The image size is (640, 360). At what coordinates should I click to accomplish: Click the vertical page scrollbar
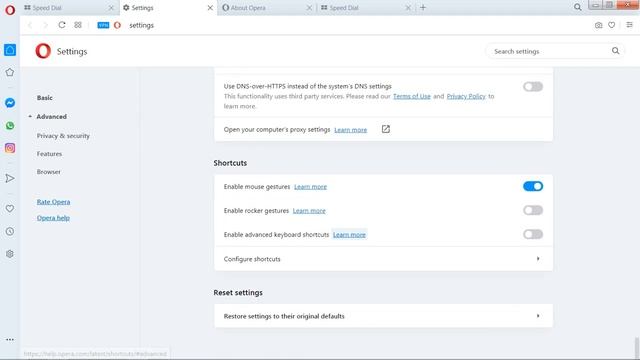636,348
